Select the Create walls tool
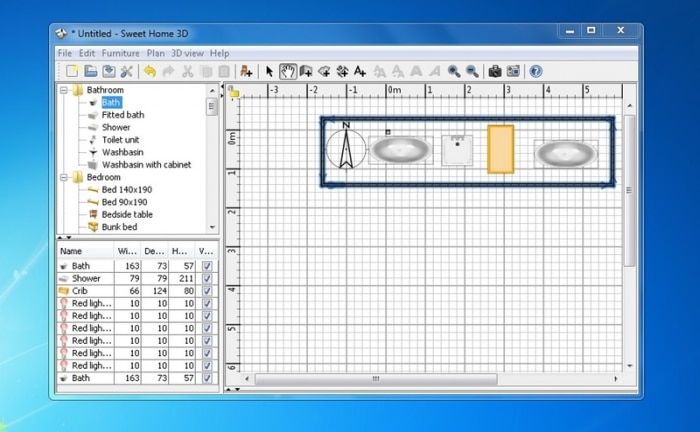 (x=306, y=71)
